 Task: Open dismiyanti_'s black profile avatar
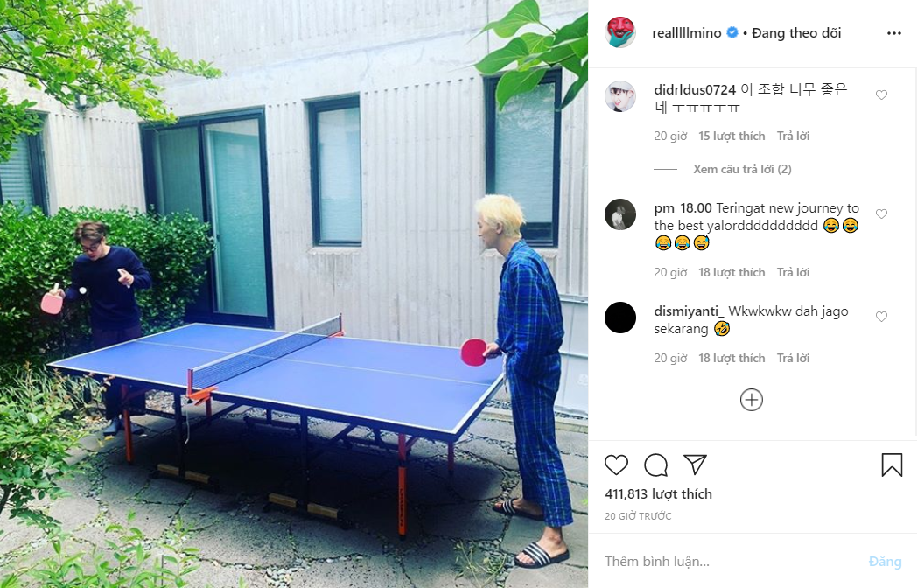coord(619,318)
